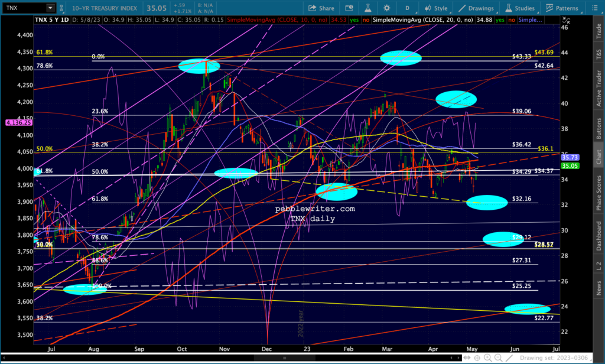
Task: Click the SimpleMovingAvg (CLOSE, 10) study label
Action: point(277,19)
